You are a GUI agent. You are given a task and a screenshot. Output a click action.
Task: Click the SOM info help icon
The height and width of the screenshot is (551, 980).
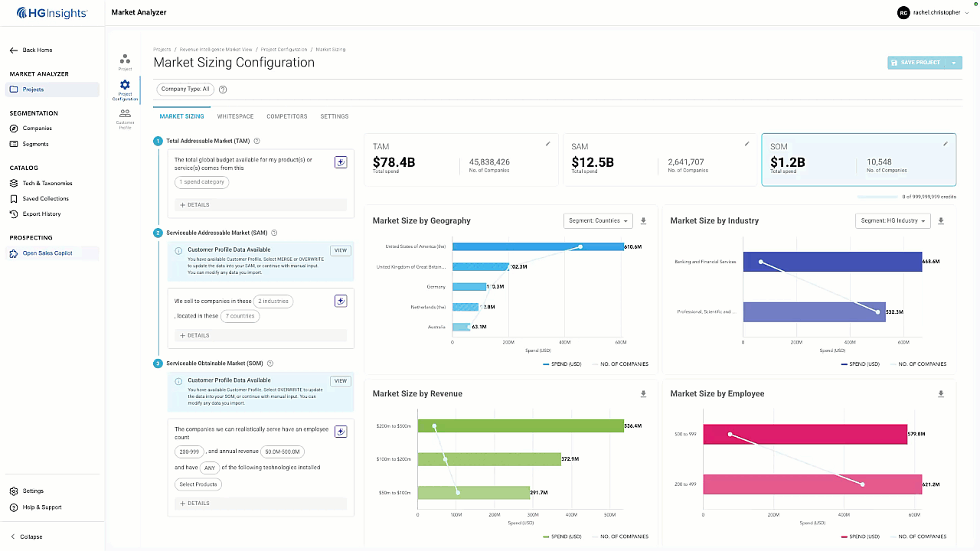(x=270, y=364)
